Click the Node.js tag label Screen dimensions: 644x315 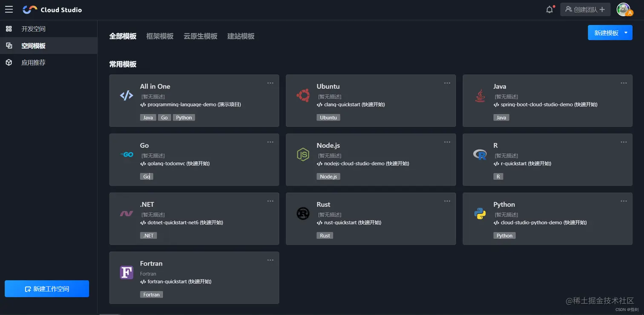(x=328, y=176)
